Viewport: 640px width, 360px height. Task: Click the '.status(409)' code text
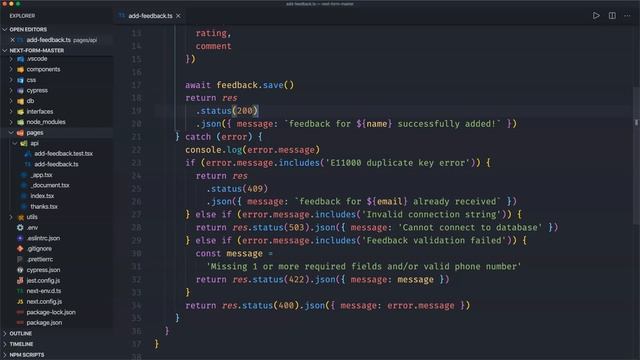pyautogui.click(x=237, y=189)
